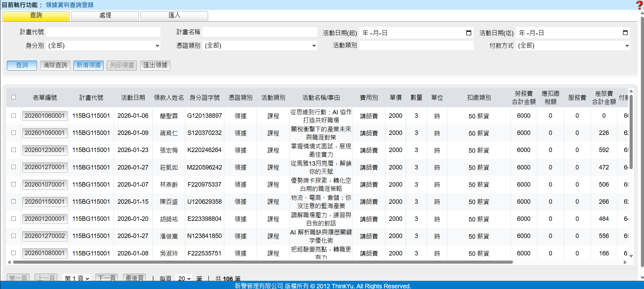Jump to 最後頁 last page
The image size is (644, 289).
click(134, 278)
